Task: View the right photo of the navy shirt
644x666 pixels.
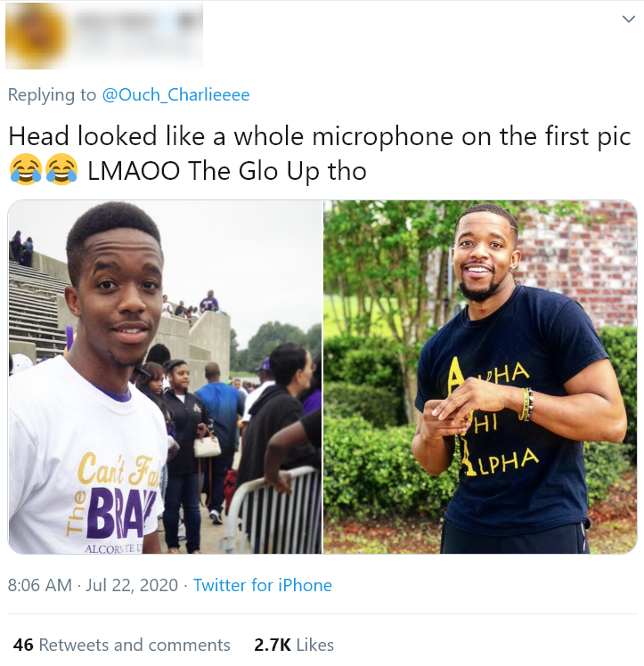Action: pos(480,377)
